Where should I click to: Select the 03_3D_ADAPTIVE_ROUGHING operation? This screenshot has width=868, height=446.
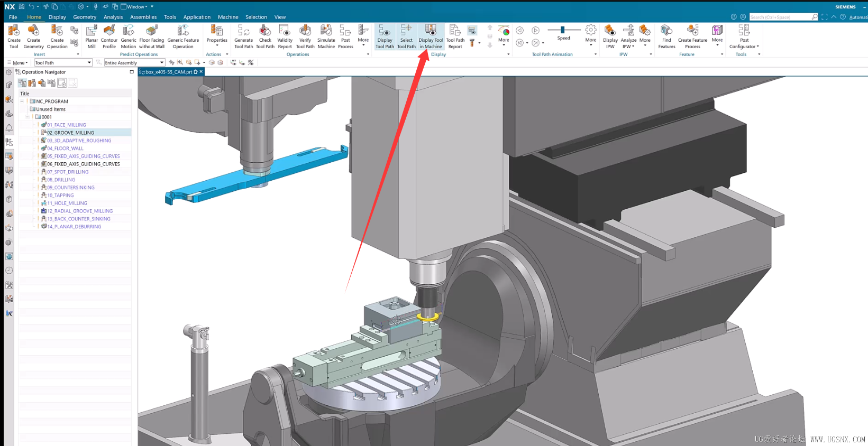click(79, 141)
